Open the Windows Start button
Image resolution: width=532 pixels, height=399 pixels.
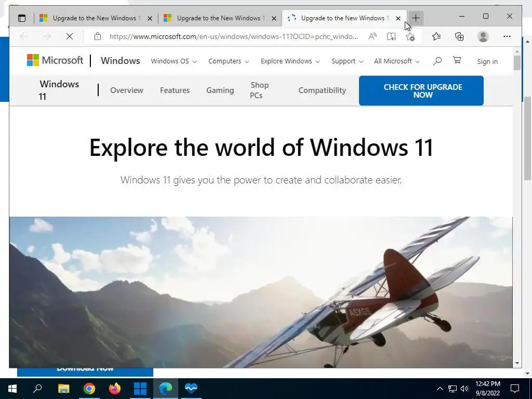pyautogui.click(x=12, y=389)
